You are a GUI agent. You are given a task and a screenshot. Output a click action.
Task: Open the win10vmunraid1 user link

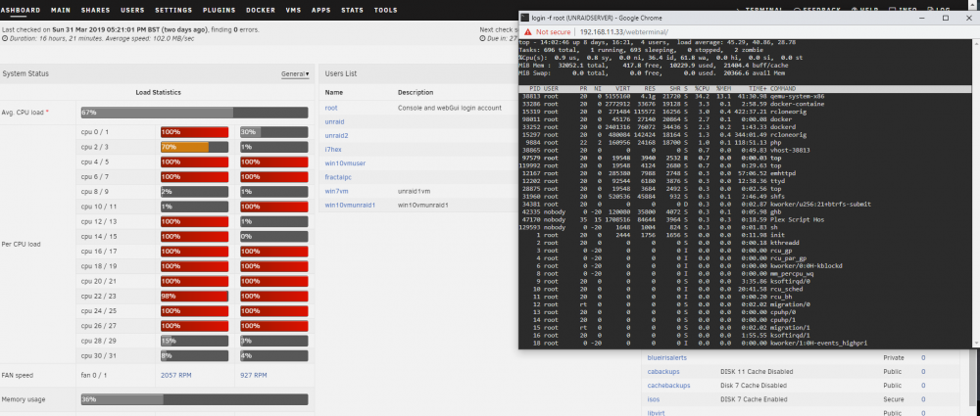coord(350,205)
